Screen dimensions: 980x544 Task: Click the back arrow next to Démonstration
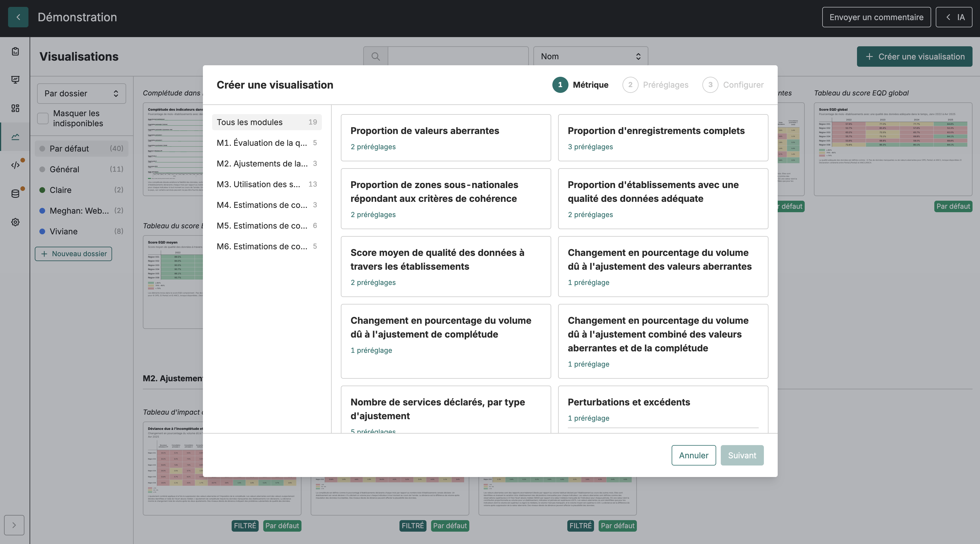click(x=18, y=17)
